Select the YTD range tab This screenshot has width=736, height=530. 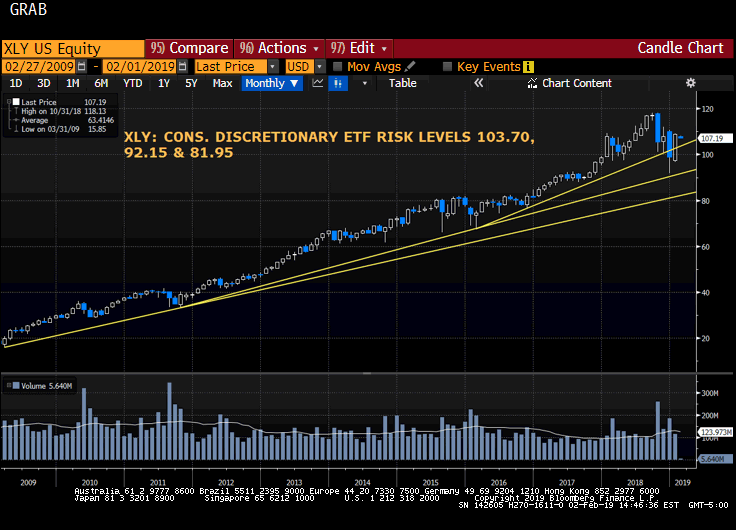tap(132, 84)
